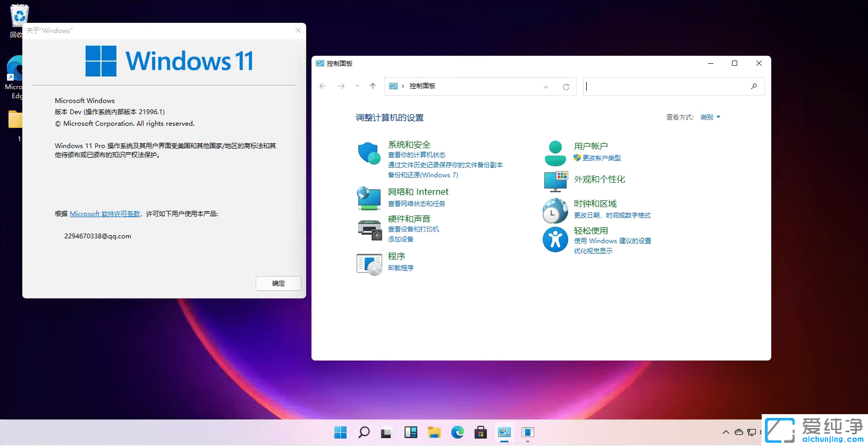868x446 pixels.
Task: Open the Network and Internet globe icon
Action: pos(369,198)
